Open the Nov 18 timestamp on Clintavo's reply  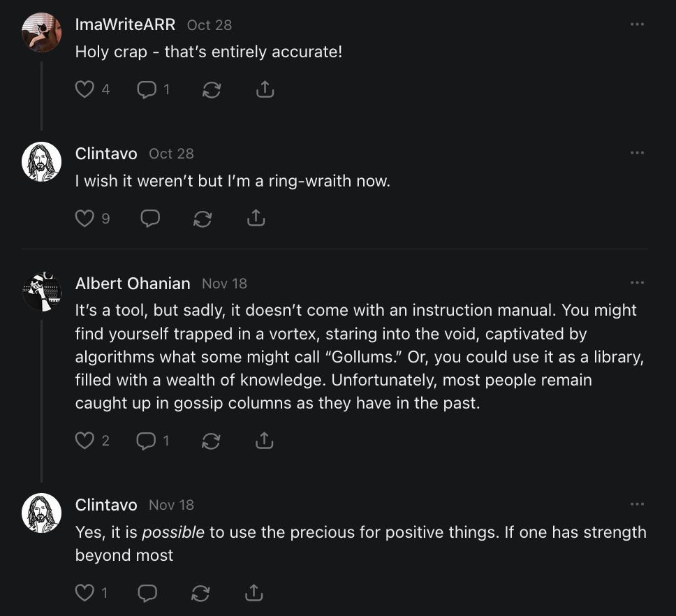point(171,505)
